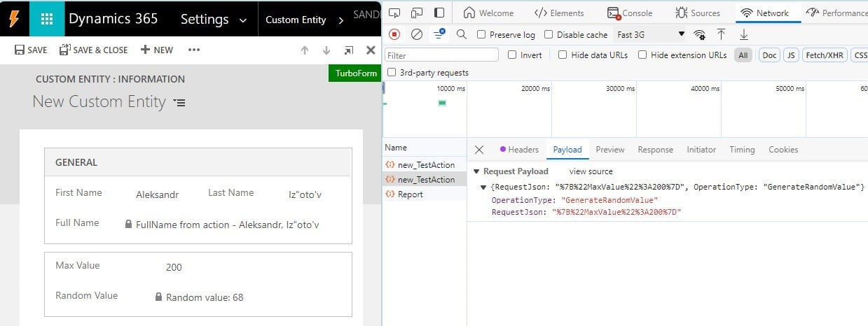The height and width of the screenshot is (326, 868).
Task: Close the Custom Entity form with X
Action: 371,50
